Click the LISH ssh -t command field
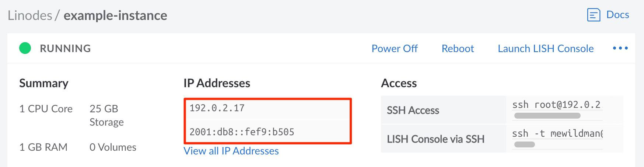The image size is (644, 167). [557, 133]
